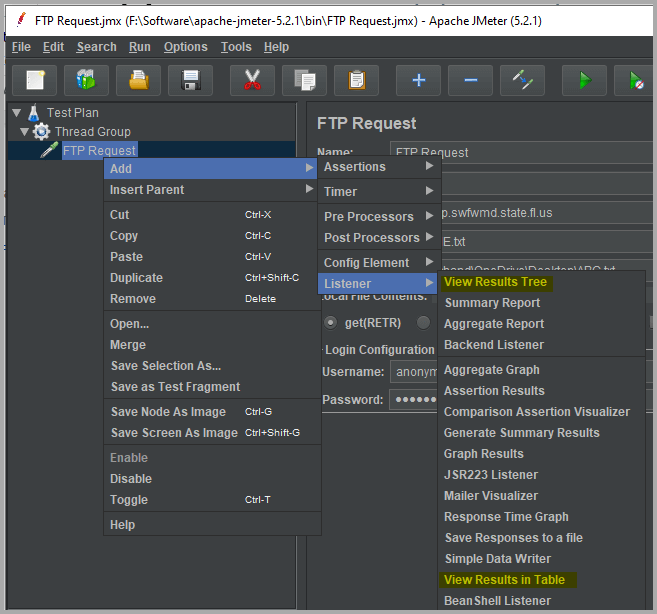Select Duplicate from the context menu
Screen dimensions: 657x614
136,277
